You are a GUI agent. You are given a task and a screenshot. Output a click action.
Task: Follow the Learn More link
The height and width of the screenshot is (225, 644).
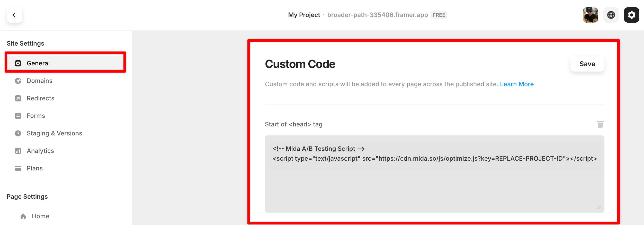(x=517, y=84)
